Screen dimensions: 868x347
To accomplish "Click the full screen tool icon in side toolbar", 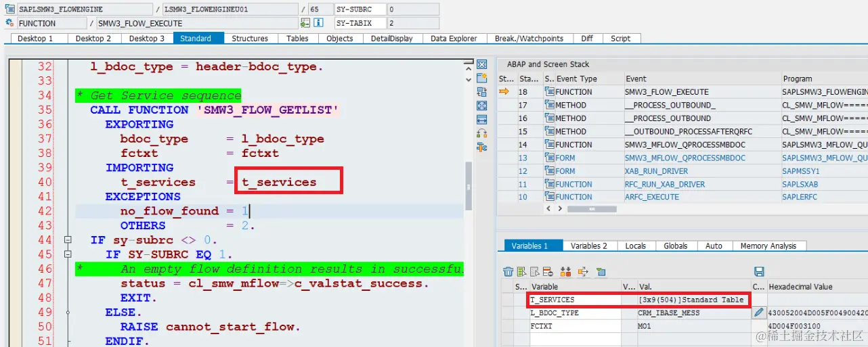I will 482,106.
